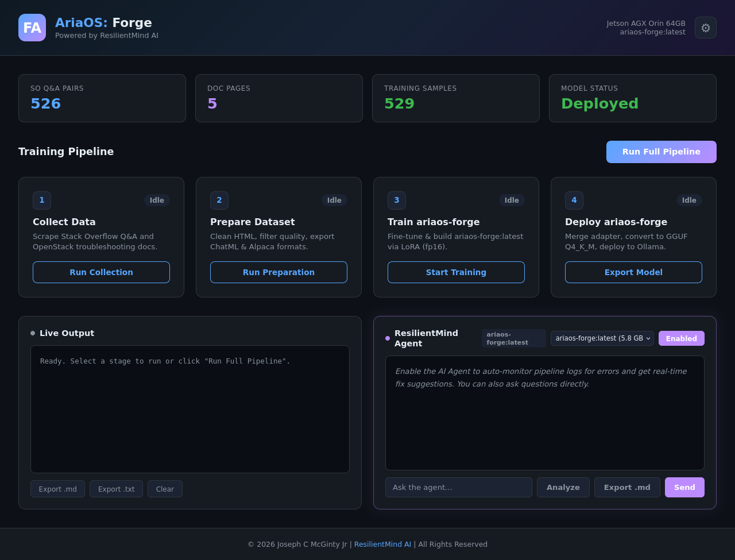Export Model to Ollama

[x=633, y=272]
